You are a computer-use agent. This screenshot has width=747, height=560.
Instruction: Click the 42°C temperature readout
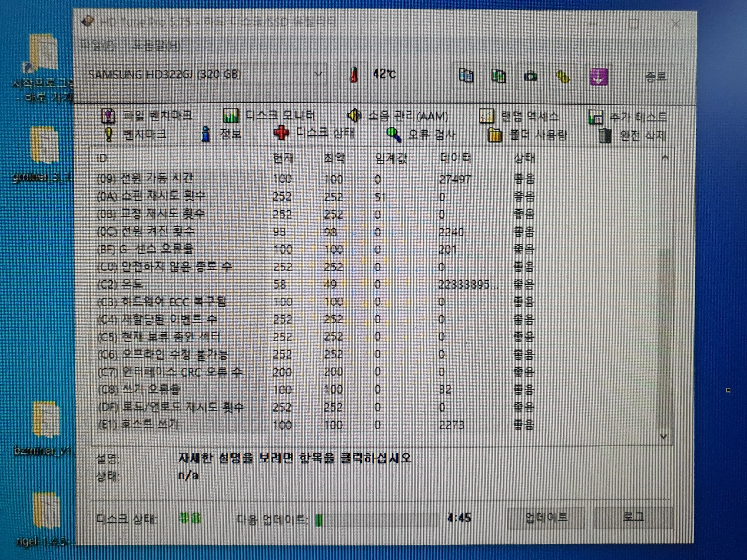tap(384, 74)
